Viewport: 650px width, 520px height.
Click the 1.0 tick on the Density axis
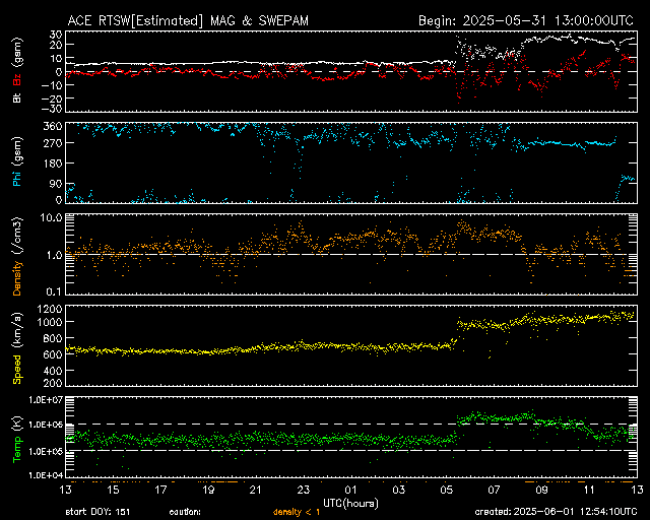tap(54, 255)
